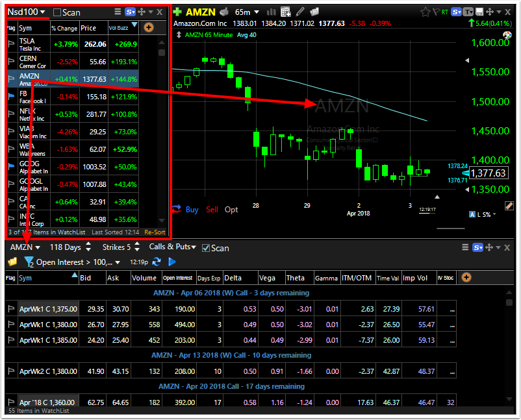Click the chart template folders icon
521x420 pixels.
click(314, 12)
